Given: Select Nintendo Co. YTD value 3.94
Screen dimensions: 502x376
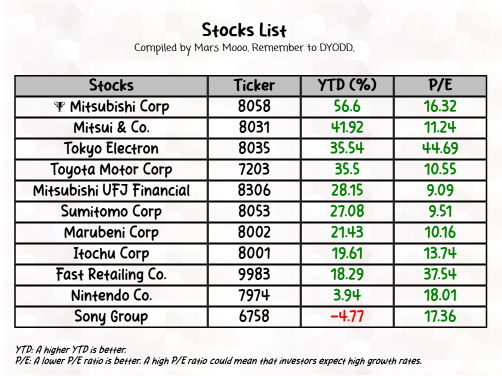Looking at the screenshot, I should pyautogui.click(x=347, y=295).
